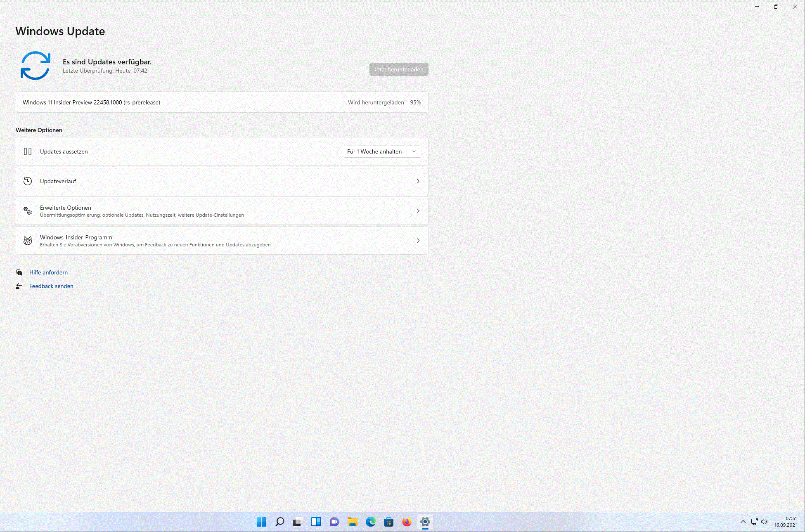Click the Wird heruntergeladen – 95% status
This screenshot has width=805, height=532.
[384, 102]
